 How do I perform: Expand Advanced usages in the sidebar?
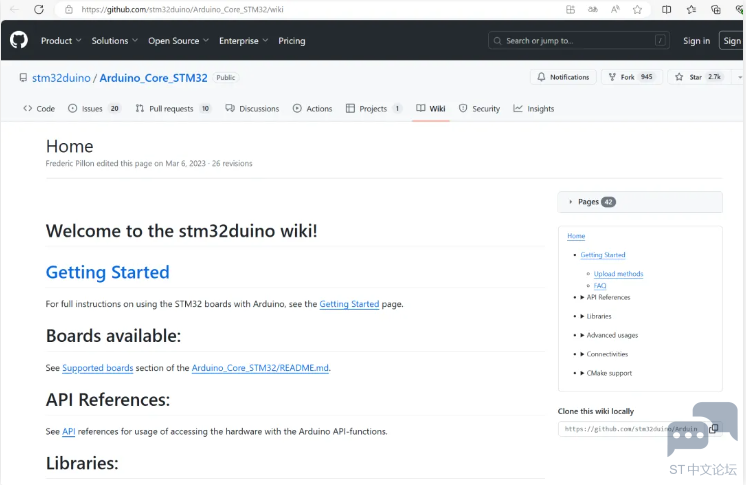coord(609,335)
